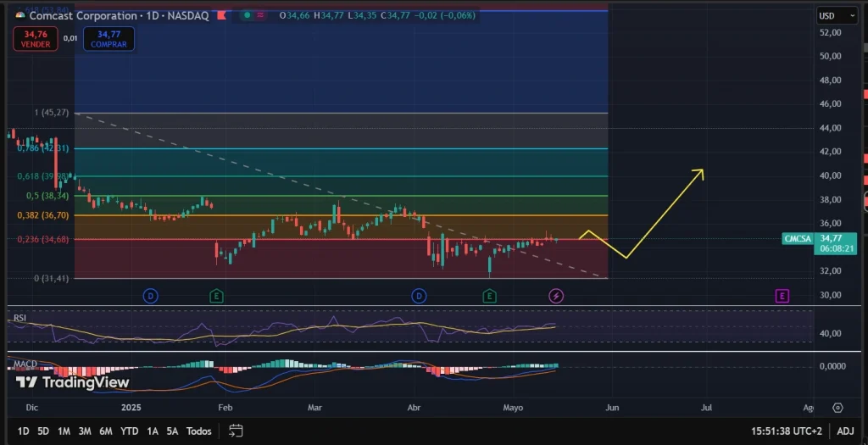Open the green earnings E marker in late April
The image size is (868, 445).
[x=489, y=296]
